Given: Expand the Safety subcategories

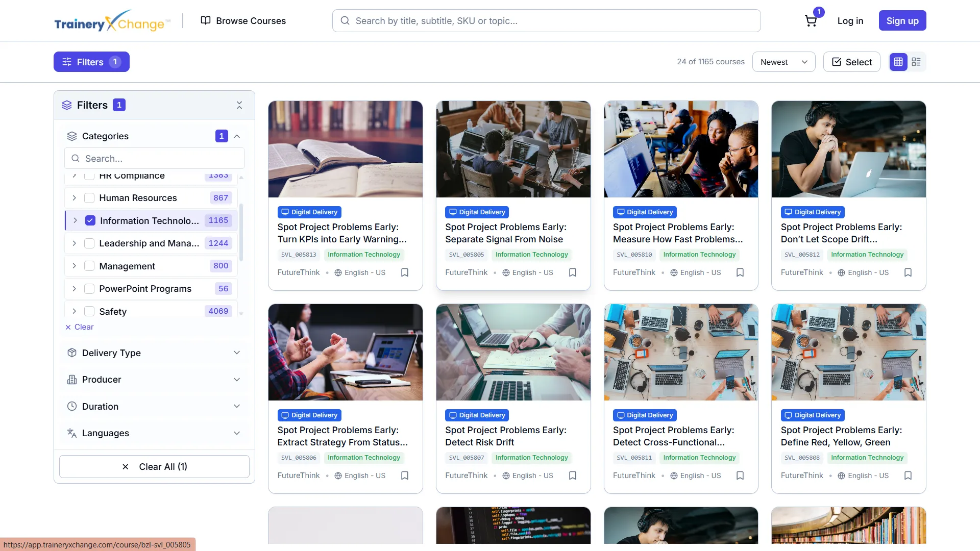Looking at the screenshot, I should tap(75, 311).
